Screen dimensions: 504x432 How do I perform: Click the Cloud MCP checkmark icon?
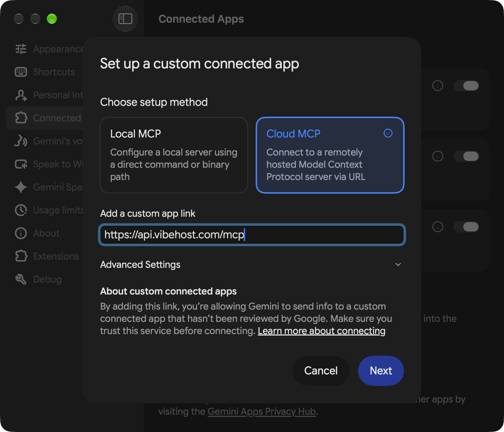[x=388, y=133]
